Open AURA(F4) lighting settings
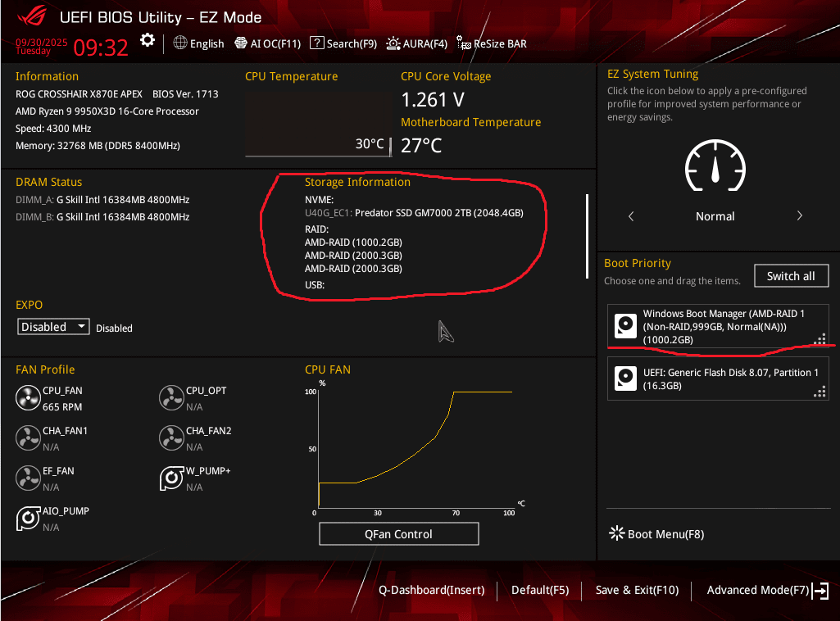The height and width of the screenshot is (621, 840). tap(417, 43)
